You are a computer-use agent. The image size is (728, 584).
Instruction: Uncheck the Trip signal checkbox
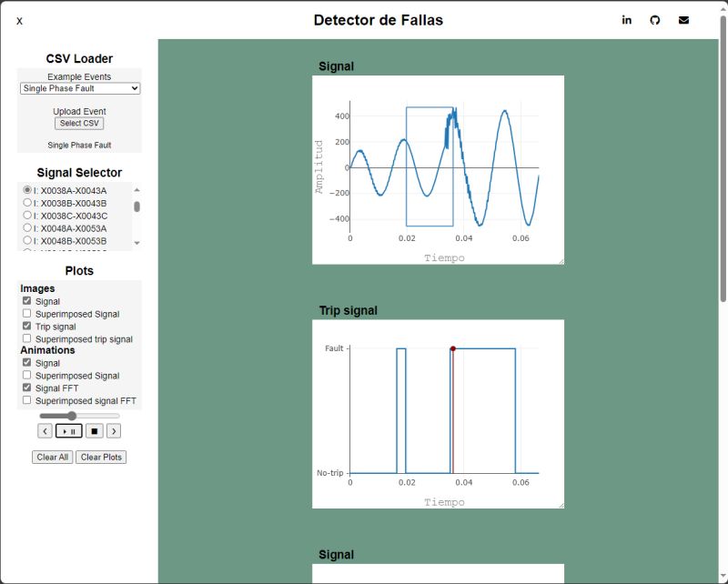27,326
